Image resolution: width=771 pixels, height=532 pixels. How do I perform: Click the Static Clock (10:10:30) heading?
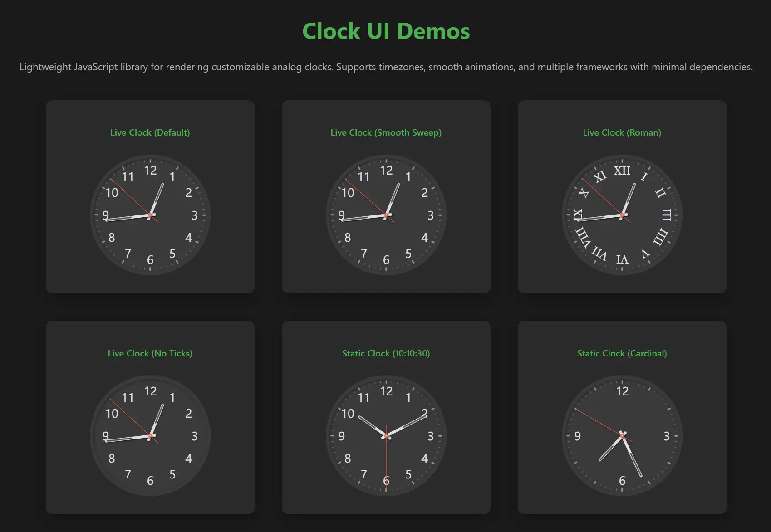(386, 353)
